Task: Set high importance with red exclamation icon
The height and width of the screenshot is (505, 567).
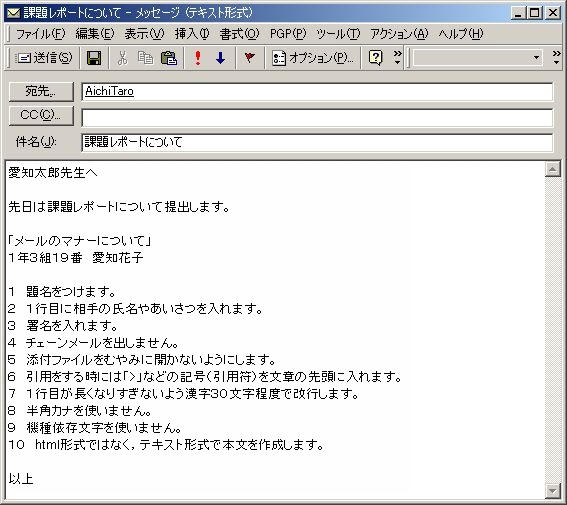Action: click(x=198, y=58)
